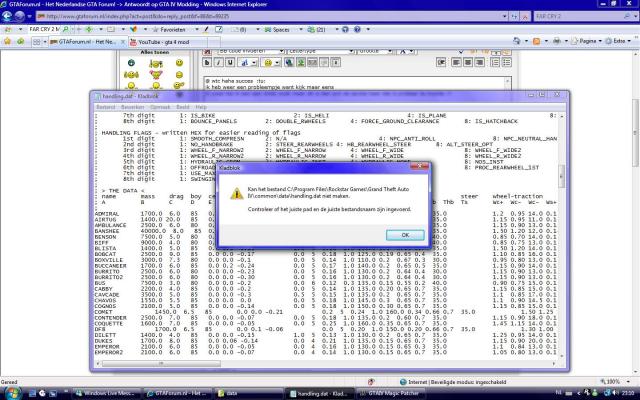Expand the MSN butterfly dropdown
640x400 pixels.
[144, 29]
